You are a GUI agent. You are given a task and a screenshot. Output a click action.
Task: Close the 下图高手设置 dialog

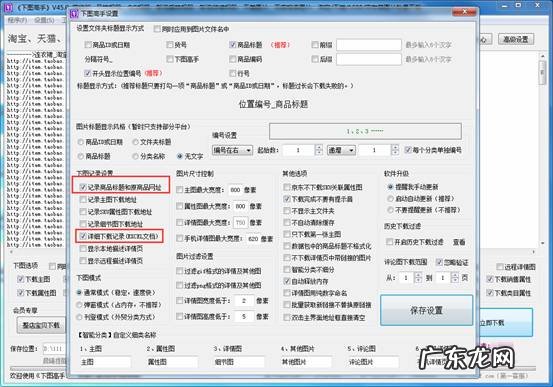(464, 12)
